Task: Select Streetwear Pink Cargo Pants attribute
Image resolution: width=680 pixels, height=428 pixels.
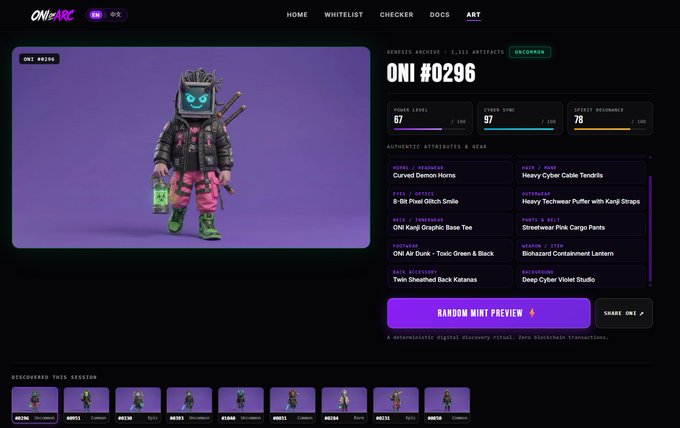Action: [581, 224]
